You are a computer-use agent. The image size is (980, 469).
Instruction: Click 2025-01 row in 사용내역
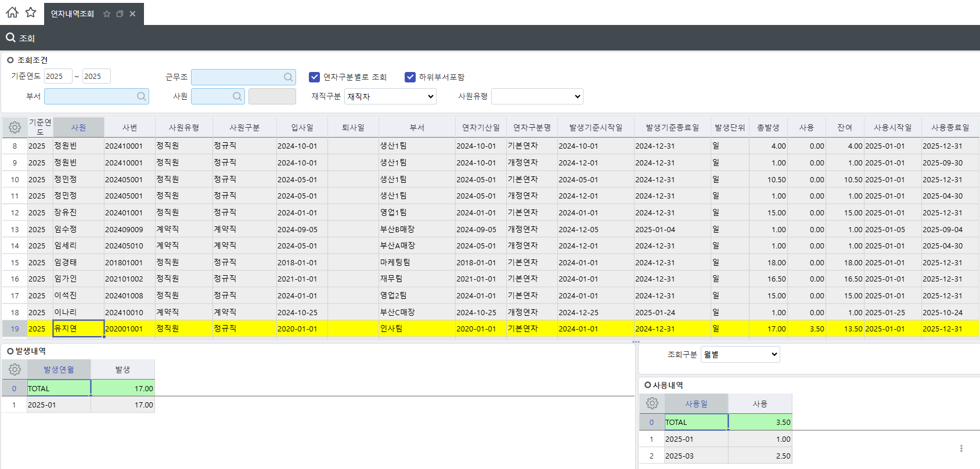click(716, 439)
